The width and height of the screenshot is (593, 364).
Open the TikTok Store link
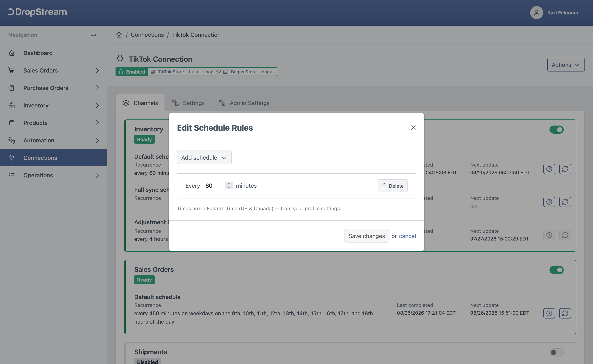pos(171,72)
